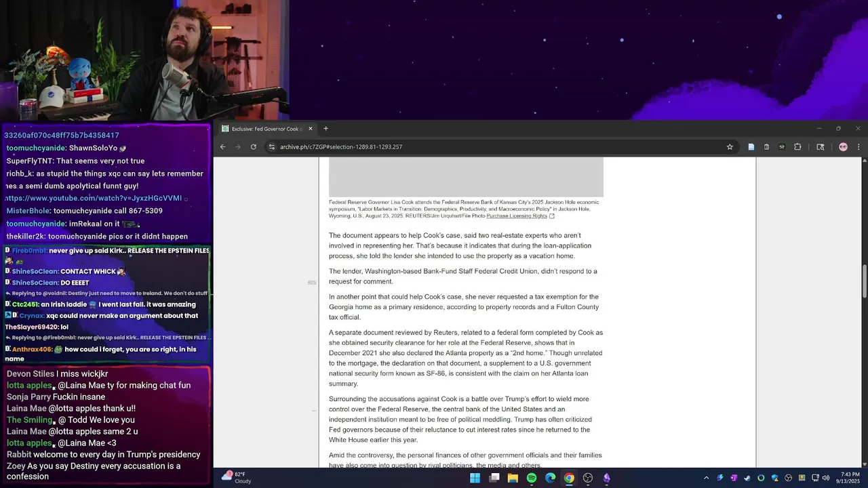Screen dimensions: 868x488
Task: Open the YouTube link in chat
Action: coord(94,198)
